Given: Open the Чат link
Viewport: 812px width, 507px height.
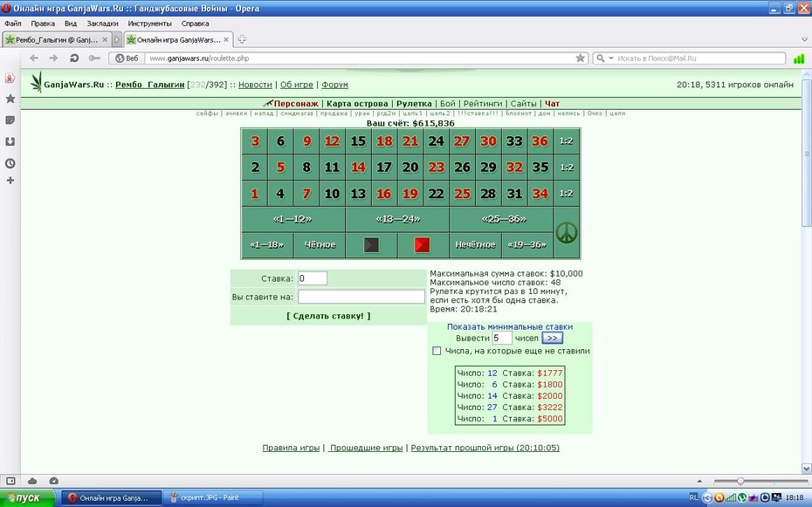Looking at the screenshot, I should 552,104.
